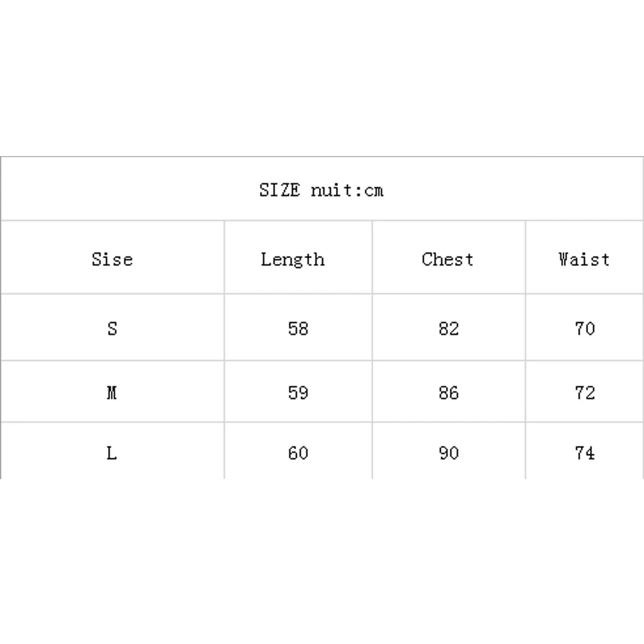This screenshot has height=644, width=644.
Task: Click the chest value 86 cell
Action: pos(449,392)
